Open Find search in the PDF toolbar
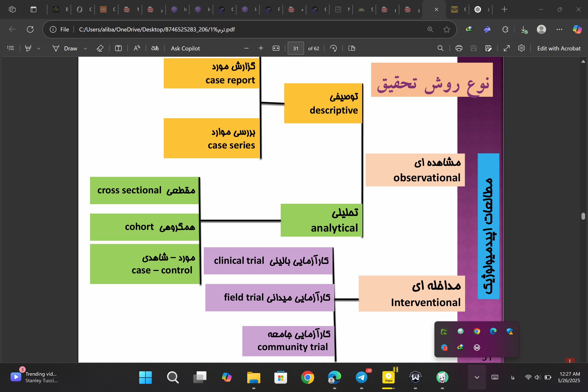 (x=441, y=48)
